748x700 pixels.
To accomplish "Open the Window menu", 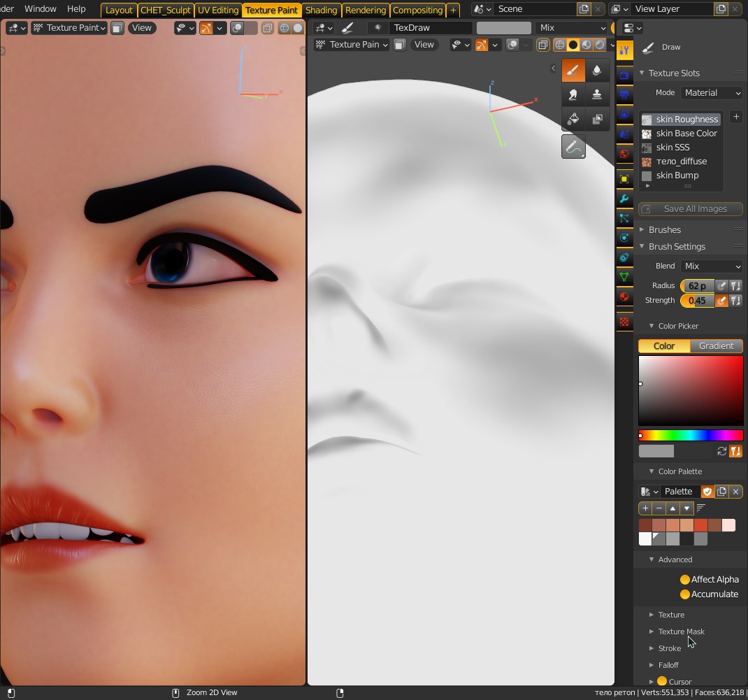I will click(x=41, y=8).
